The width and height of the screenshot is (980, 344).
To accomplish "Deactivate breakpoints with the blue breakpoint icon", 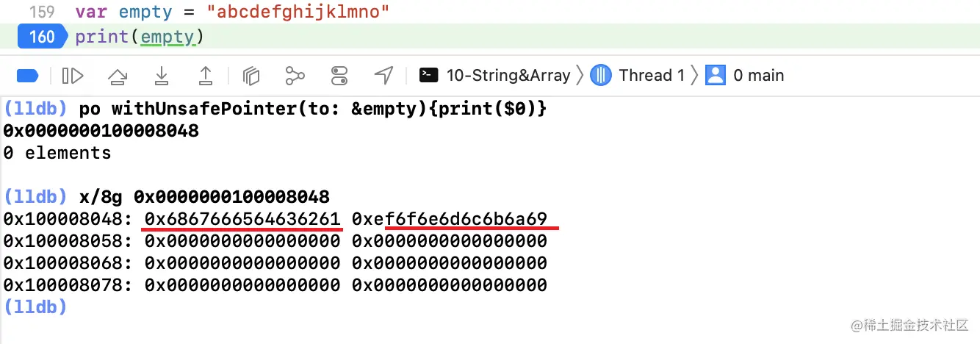I will [27, 76].
